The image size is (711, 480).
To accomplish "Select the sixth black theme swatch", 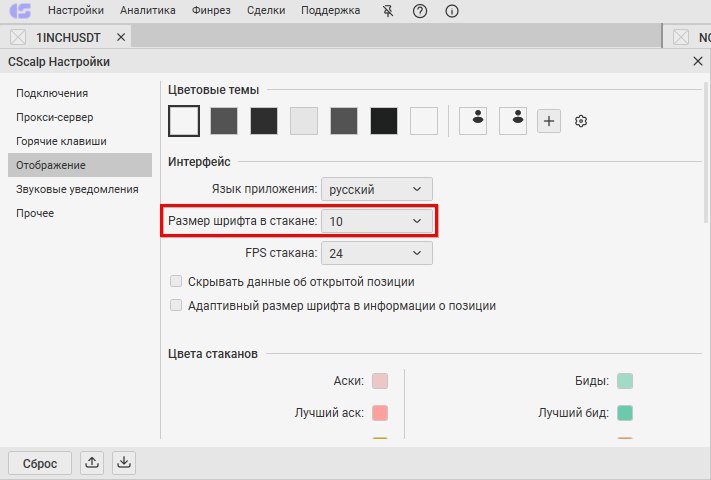I will tap(384, 121).
